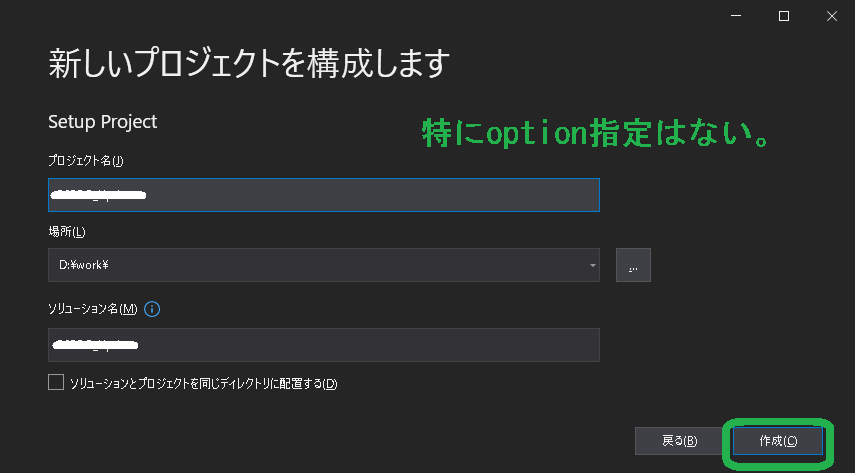Click the Setup Project subtitle text
The image size is (855, 473).
pos(103,122)
